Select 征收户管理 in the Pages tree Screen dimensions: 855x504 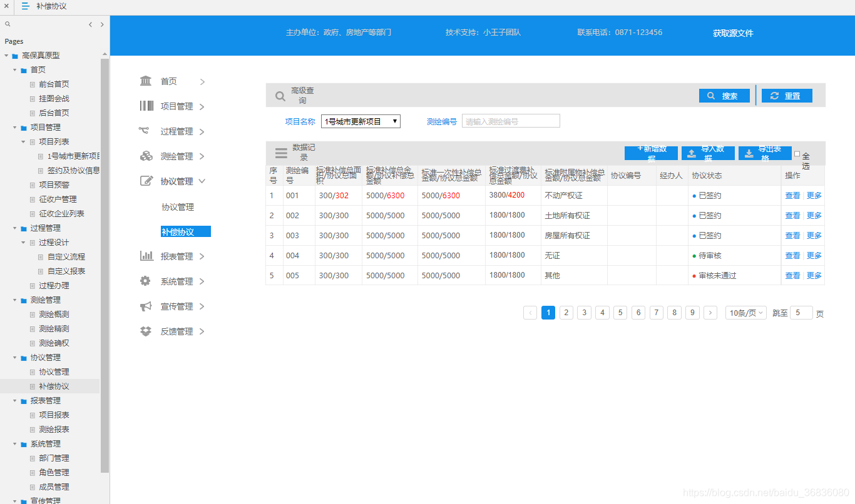pos(58,199)
